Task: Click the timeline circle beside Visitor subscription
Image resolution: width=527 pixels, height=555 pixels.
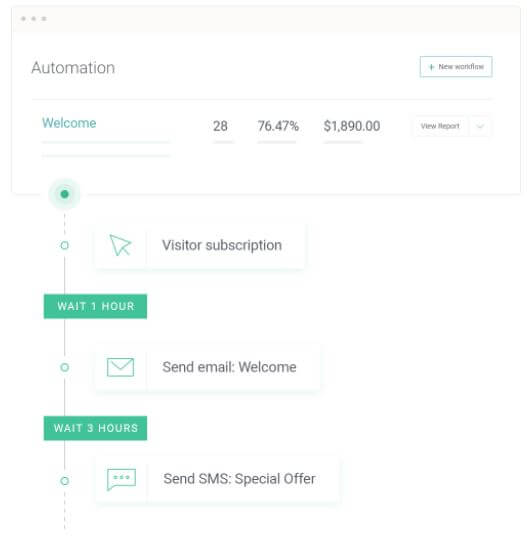Action: (x=64, y=245)
